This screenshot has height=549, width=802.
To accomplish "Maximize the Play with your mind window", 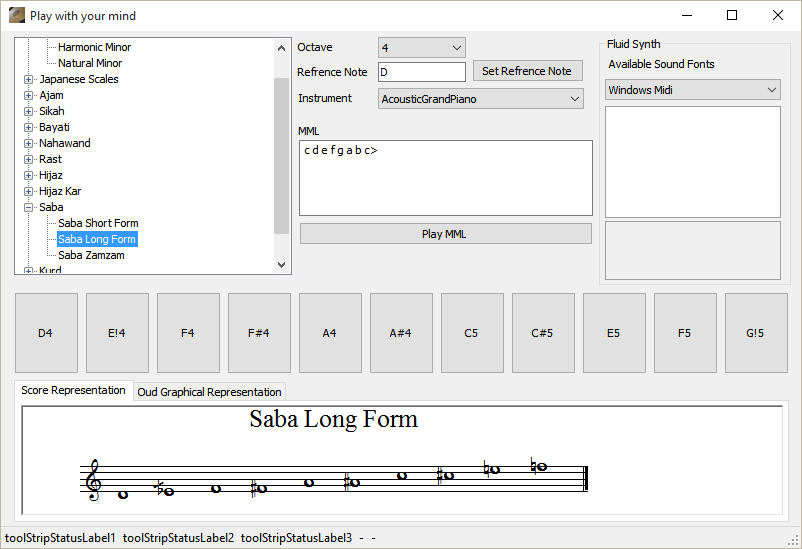I will coord(732,15).
